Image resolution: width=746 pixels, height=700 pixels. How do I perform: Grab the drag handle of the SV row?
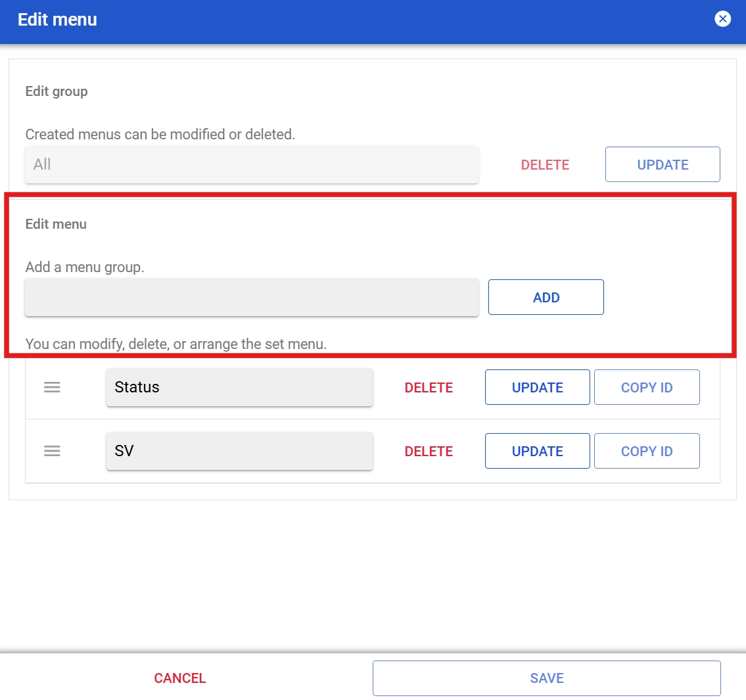click(52, 451)
